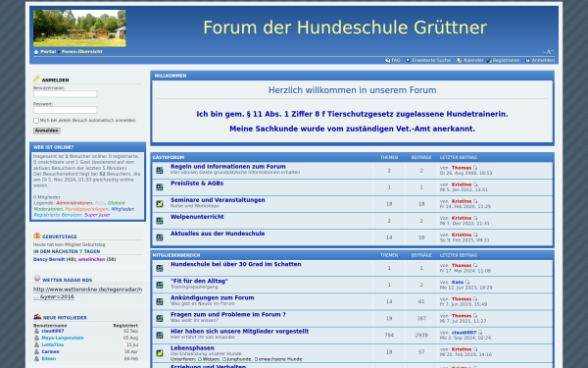Image resolution: width=588 pixels, height=368 pixels.
Task: Open the Welpenunterricht forum
Action: click(x=197, y=217)
